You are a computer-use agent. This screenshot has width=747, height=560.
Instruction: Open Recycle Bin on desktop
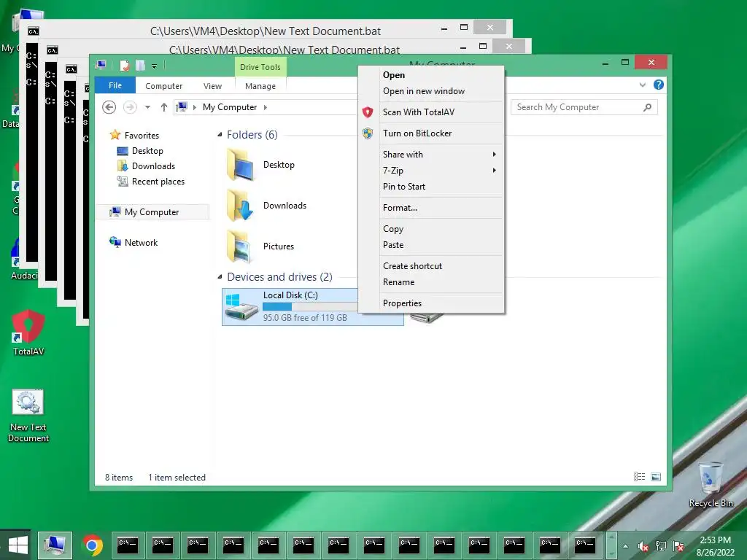(x=711, y=485)
